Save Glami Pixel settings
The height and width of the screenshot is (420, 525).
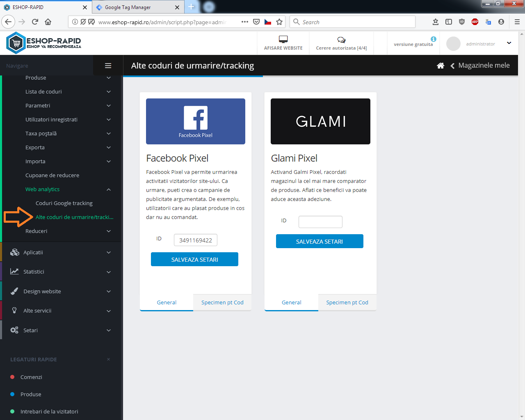[x=320, y=241]
